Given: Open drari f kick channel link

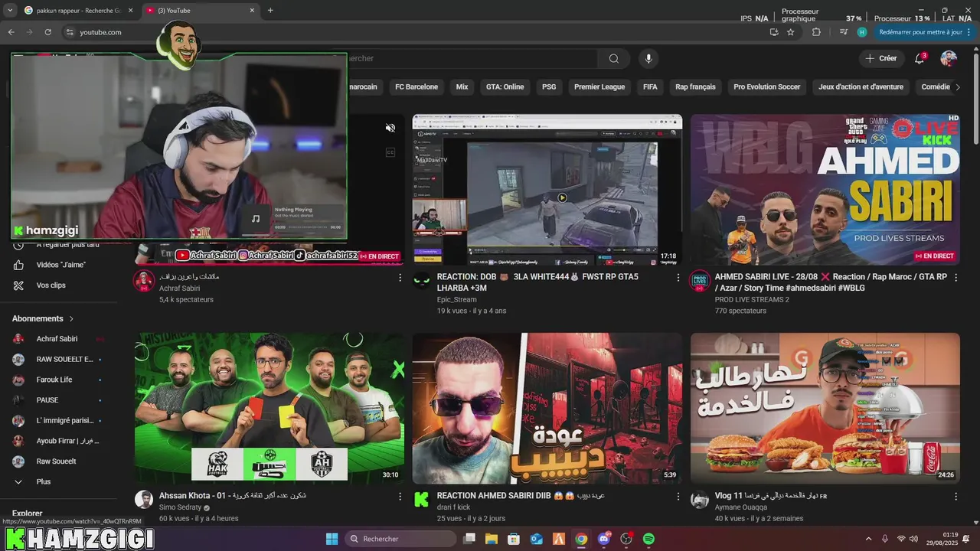Looking at the screenshot, I should pyautogui.click(x=453, y=507).
